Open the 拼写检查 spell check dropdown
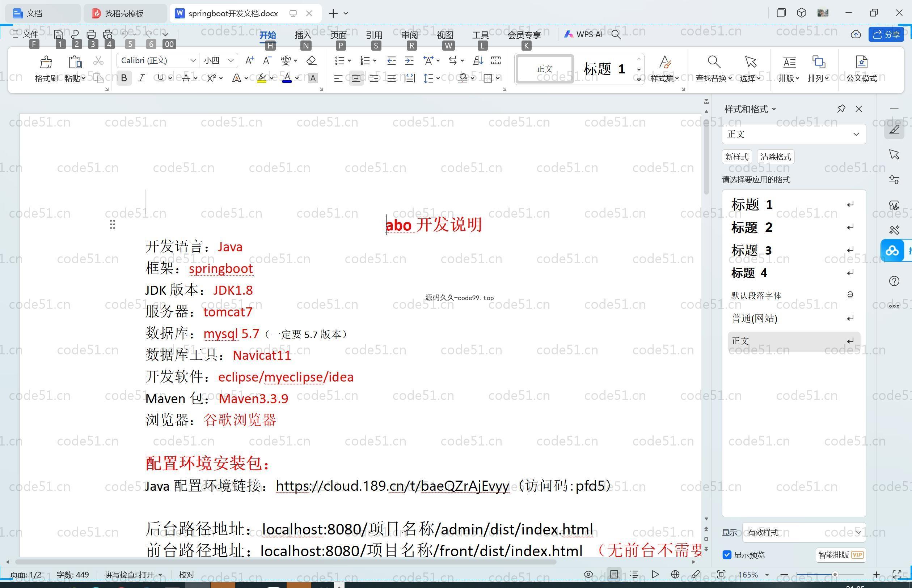 point(160,575)
